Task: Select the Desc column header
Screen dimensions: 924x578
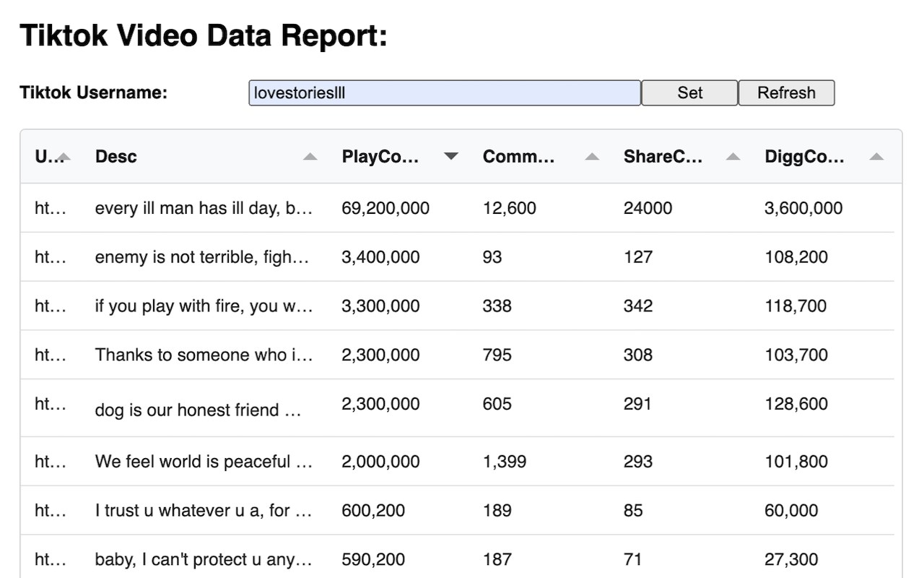Action: [x=116, y=157]
